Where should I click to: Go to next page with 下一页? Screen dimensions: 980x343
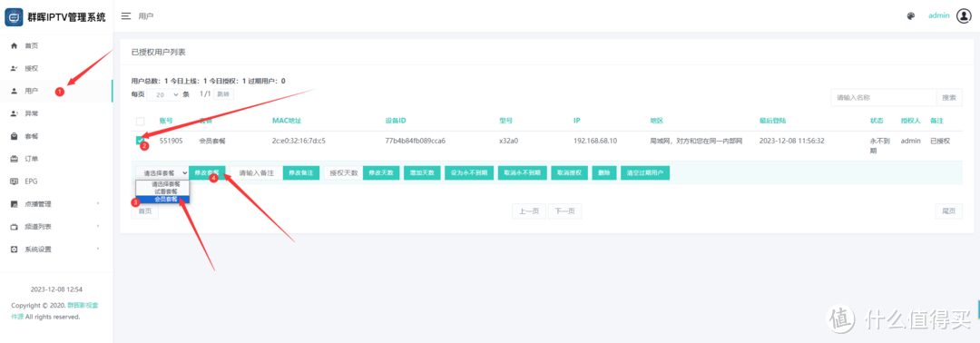(x=565, y=211)
